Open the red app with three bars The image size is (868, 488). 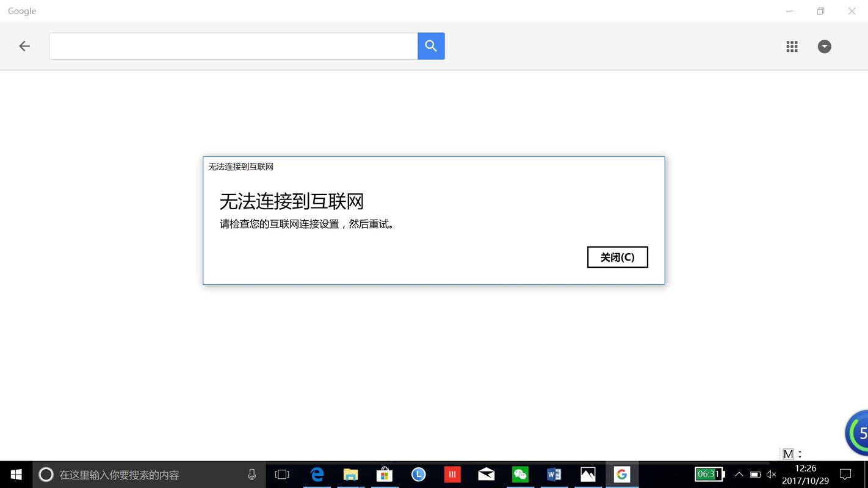tap(452, 475)
